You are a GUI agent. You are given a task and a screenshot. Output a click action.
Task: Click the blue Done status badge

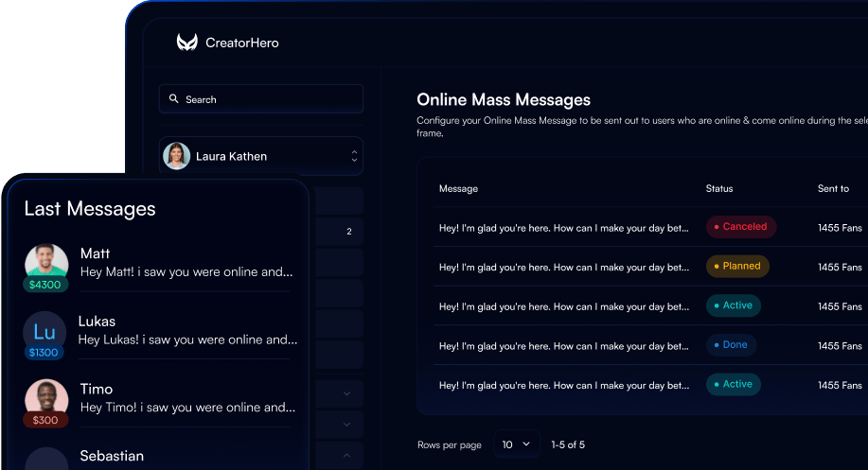click(731, 345)
